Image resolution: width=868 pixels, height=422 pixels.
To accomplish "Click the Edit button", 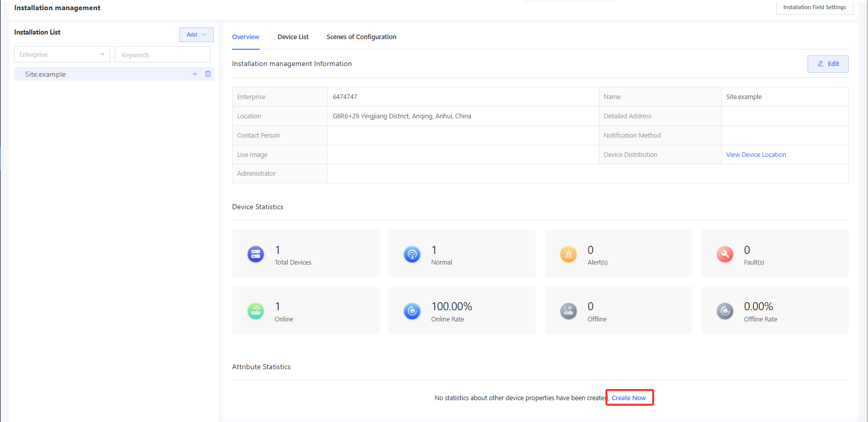I will click(827, 64).
